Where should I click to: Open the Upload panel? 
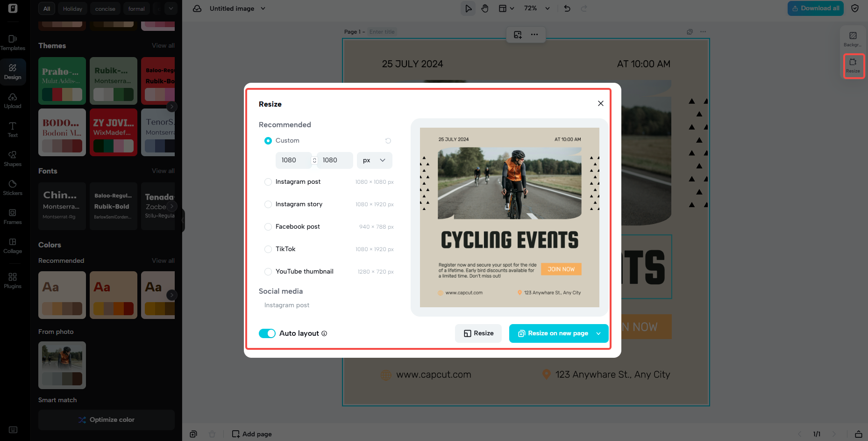pyautogui.click(x=13, y=101)
